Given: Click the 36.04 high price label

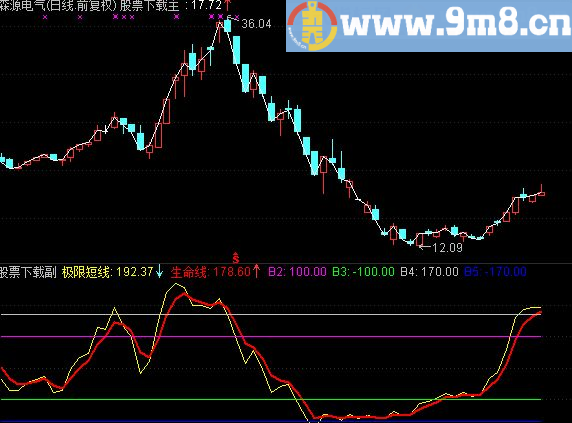Looking at the screenshot, I should (256, 24).
